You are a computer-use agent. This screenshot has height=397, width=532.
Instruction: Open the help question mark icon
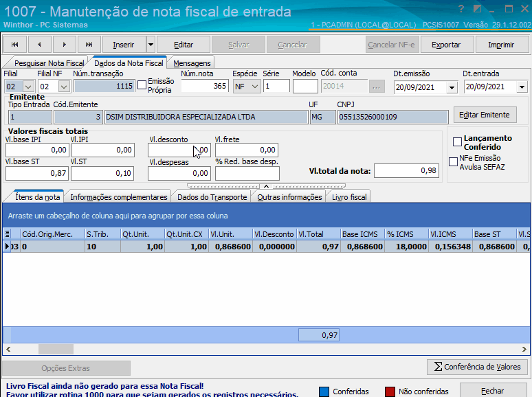point(461,9)
